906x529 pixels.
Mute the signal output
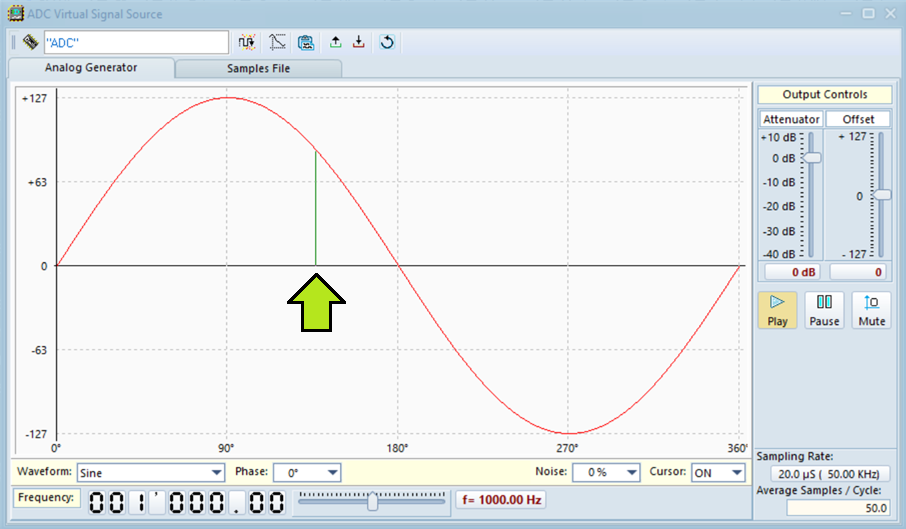click(x=871, y=311)
